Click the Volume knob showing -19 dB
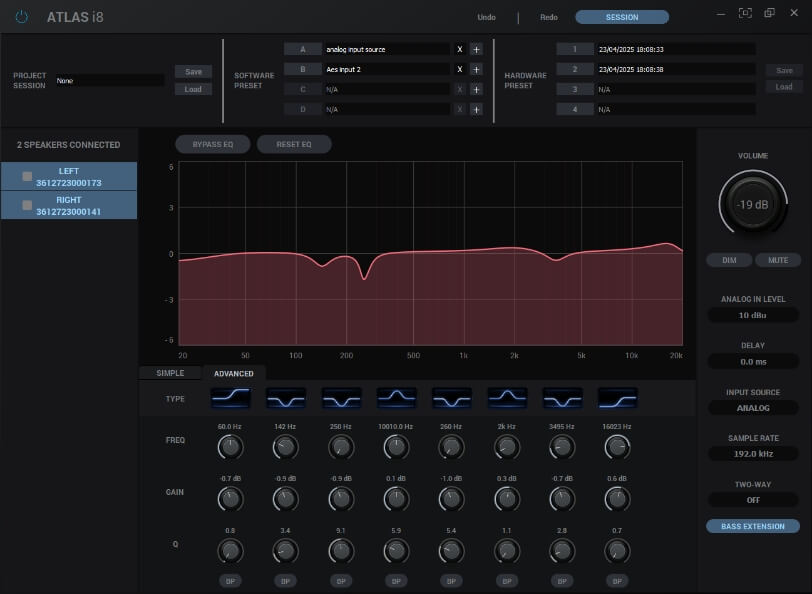Viewport: 812px width, 594px height. click(x=753, y=204)
